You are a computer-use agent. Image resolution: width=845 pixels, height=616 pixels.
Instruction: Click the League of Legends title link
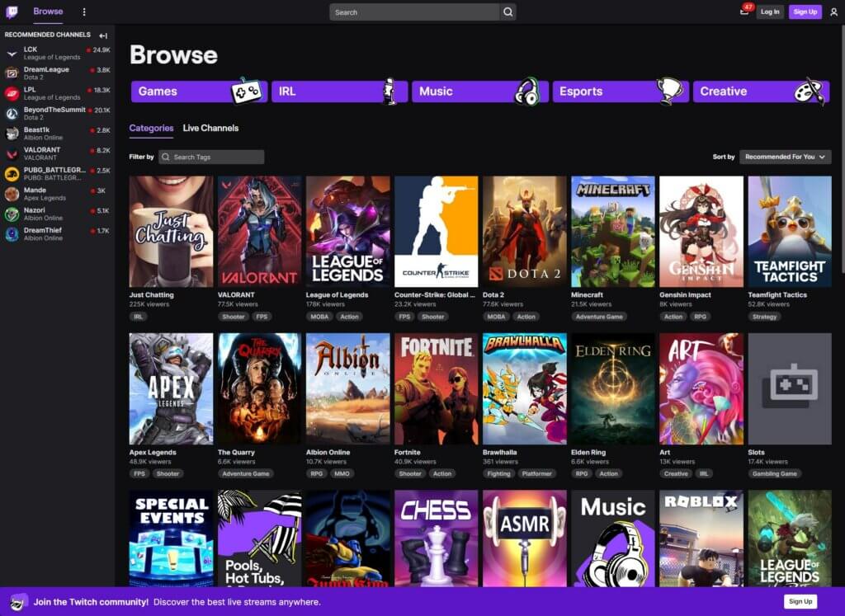337,295
